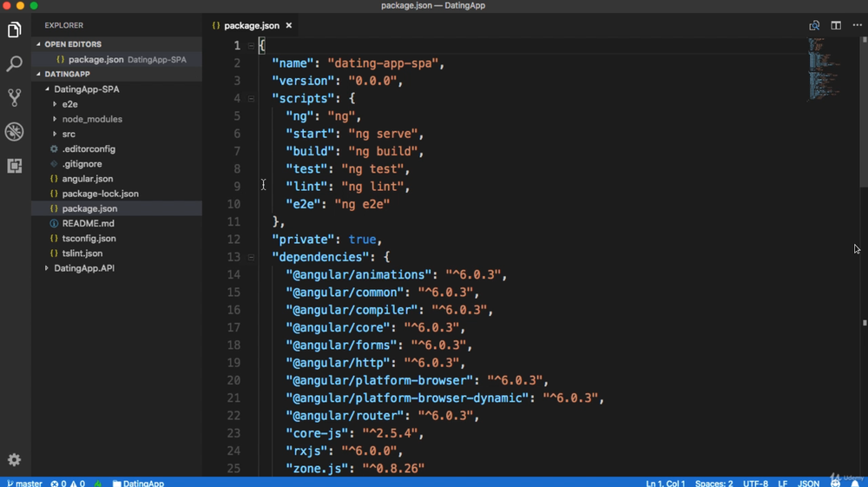Open the Search view in activity bar

pyautogui.click(x=15, y=63)
